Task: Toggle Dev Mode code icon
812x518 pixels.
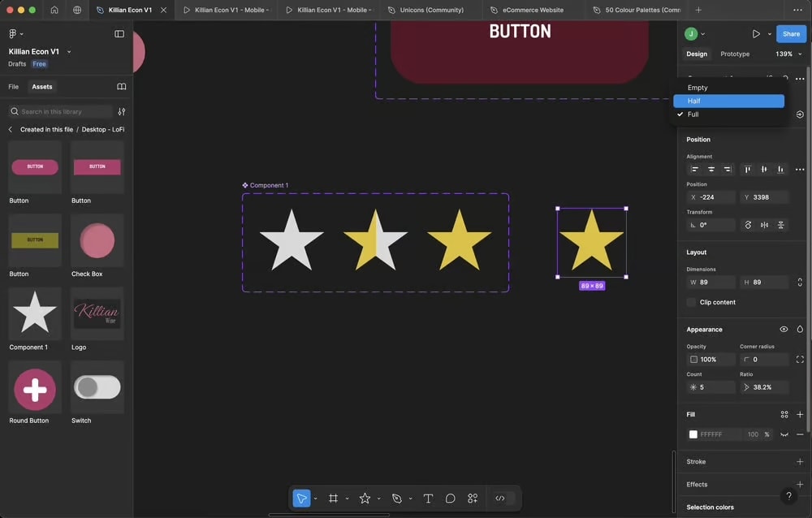Action: 499,499
